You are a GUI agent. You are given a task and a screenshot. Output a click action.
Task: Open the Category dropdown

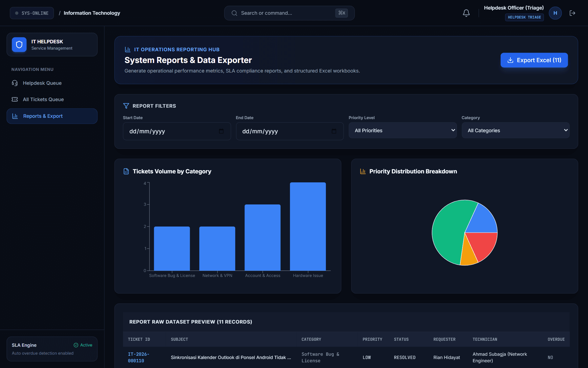click(516, 130)
